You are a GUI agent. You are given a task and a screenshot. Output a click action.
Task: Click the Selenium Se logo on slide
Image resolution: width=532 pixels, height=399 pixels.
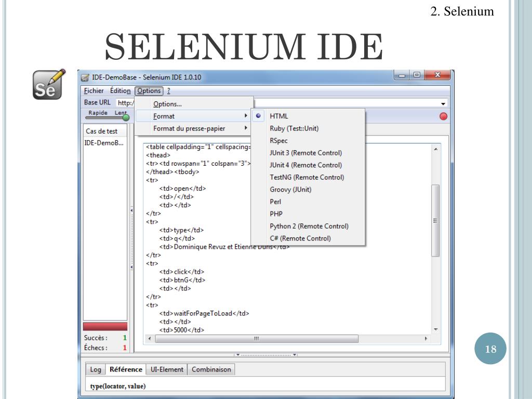(x=49, y=85)
